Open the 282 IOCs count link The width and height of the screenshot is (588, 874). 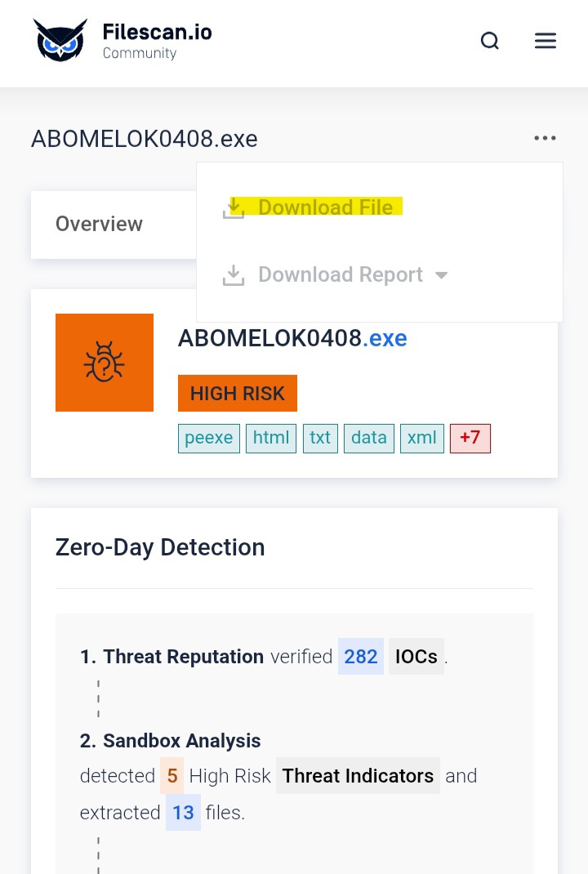coord(360,657)
